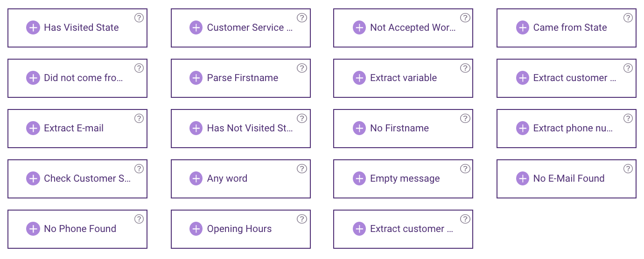Screen dimensions: 644x259
Task: Select the Has Not Visited St... card
Action: tap(241, 129)
